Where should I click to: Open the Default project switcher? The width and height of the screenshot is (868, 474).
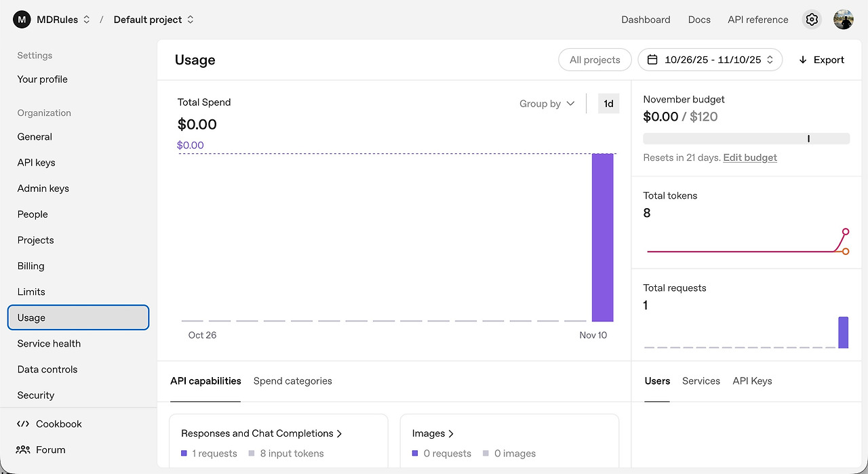(154, 20)
